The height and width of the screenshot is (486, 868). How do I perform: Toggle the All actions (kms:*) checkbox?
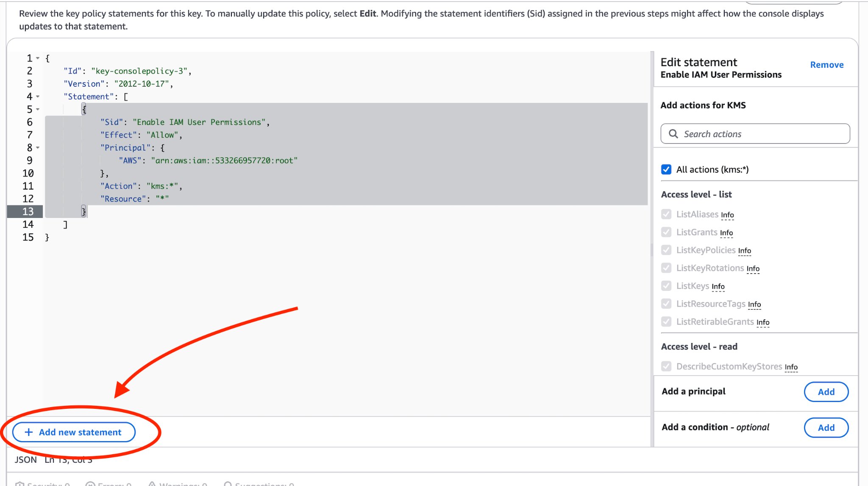[x=666, y=170]
